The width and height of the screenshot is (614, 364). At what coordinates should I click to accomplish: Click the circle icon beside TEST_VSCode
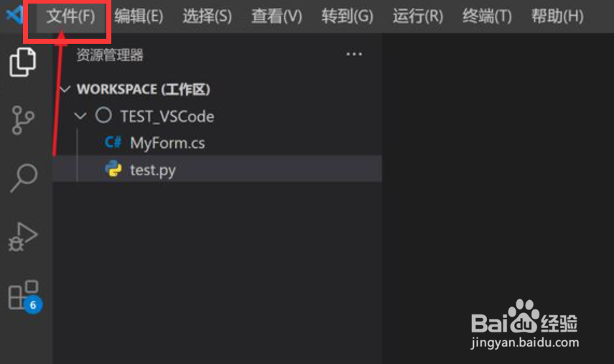pos(103,116)
